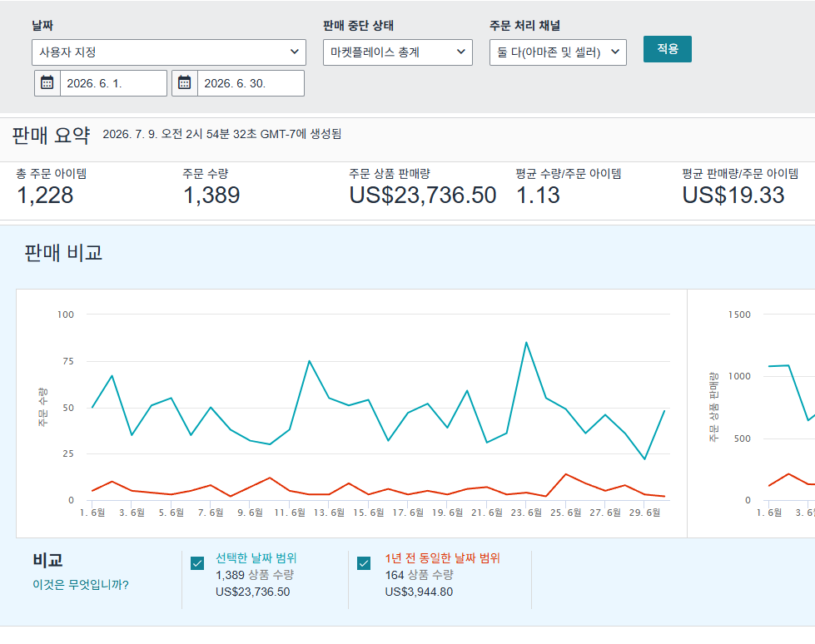
Task: Click the 1,389 상품 수량 text
Action: [255, 575]
